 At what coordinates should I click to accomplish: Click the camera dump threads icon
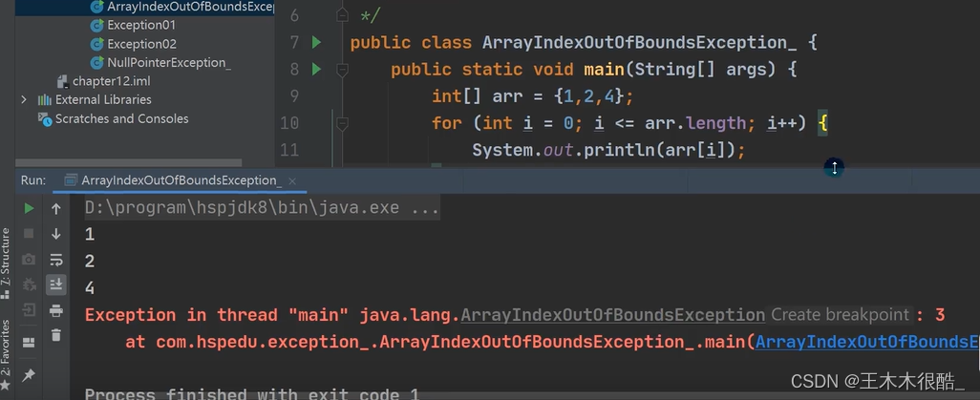click(29, 259)
